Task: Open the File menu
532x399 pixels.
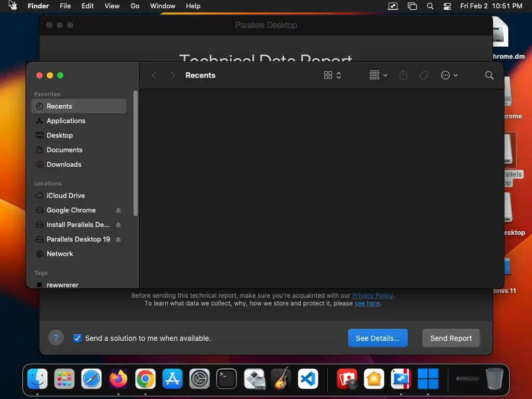Action: 65,6
